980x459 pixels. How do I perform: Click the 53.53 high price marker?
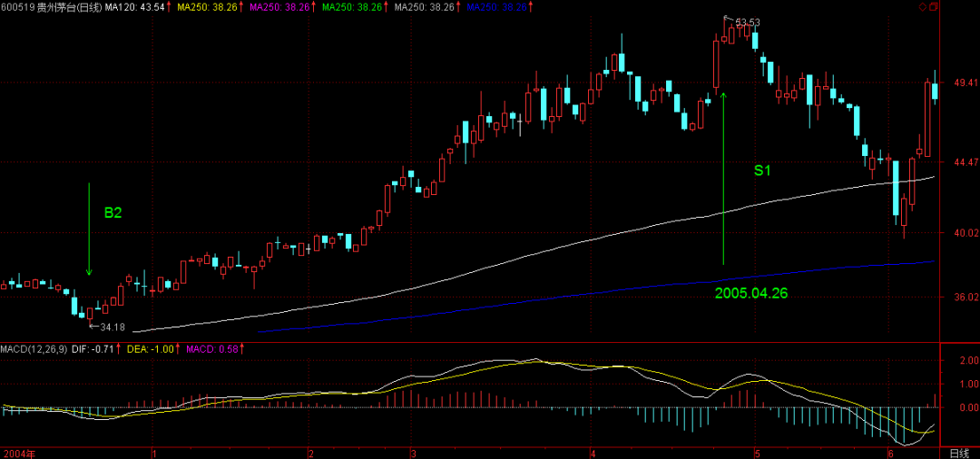pos(748,23)
